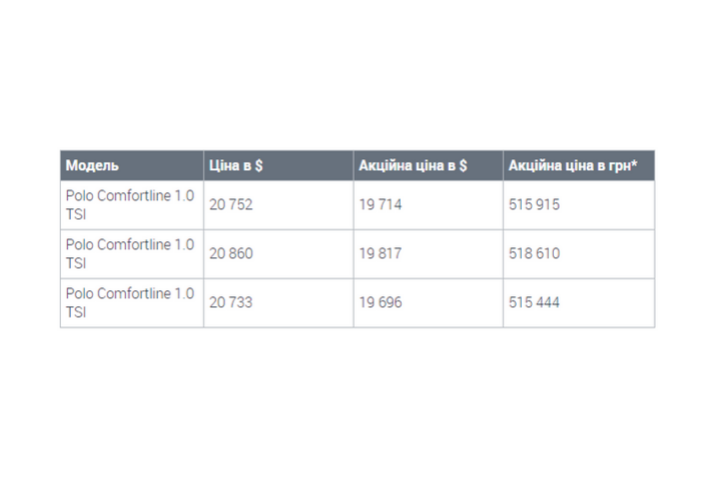Click the Ціна в $ column header
This screenshot has height=477, width=716.
(x=279, y=165)
